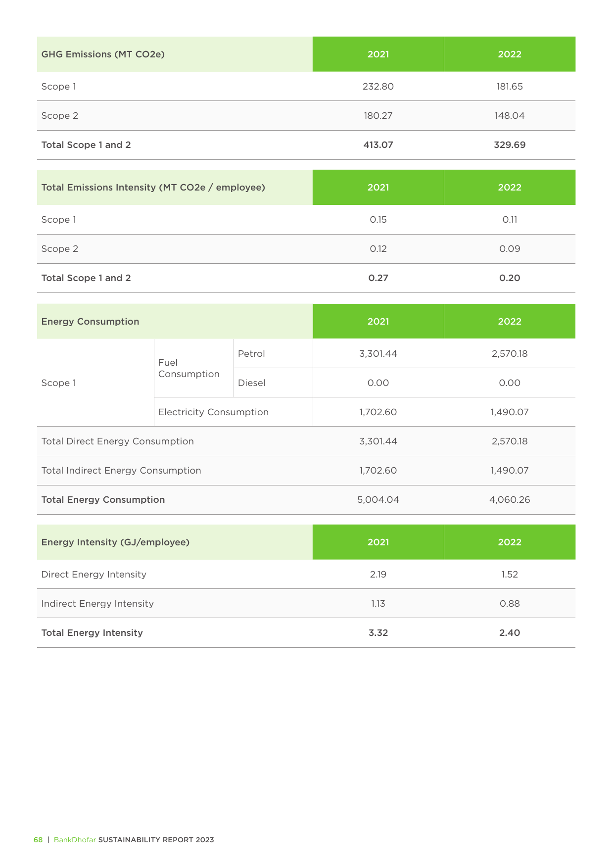Click the value 0.11
Viewport: 614px width, 868px height.
pos(510,220)
